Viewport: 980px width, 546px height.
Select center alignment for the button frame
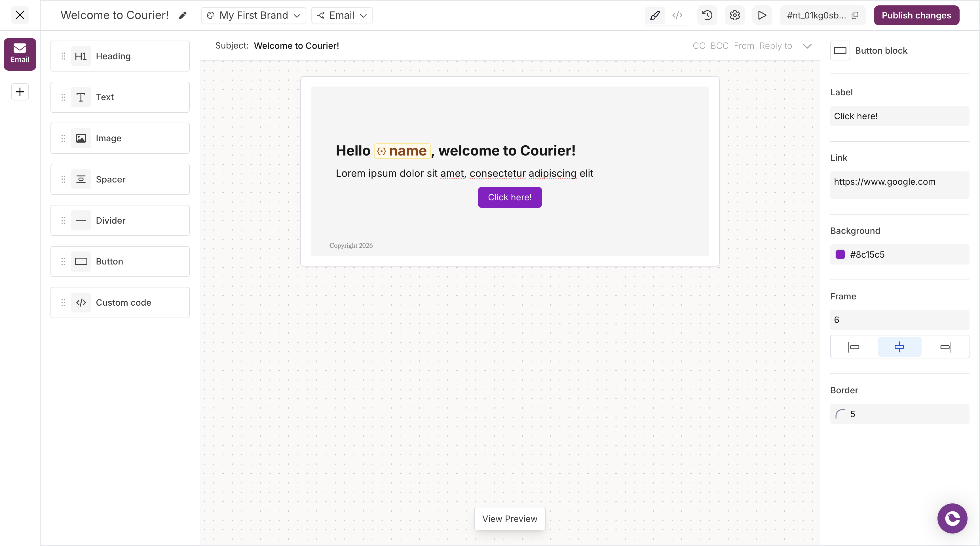click(899, 346)
